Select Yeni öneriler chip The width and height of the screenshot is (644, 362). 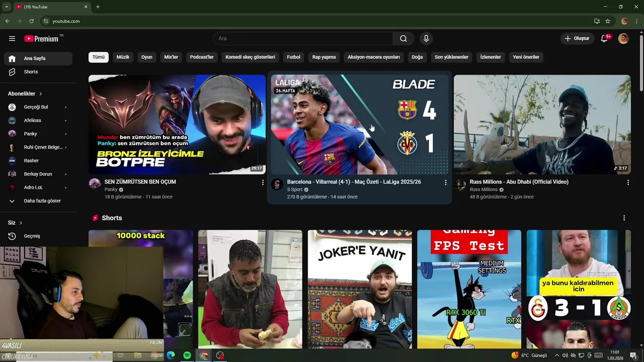[526, 57]
